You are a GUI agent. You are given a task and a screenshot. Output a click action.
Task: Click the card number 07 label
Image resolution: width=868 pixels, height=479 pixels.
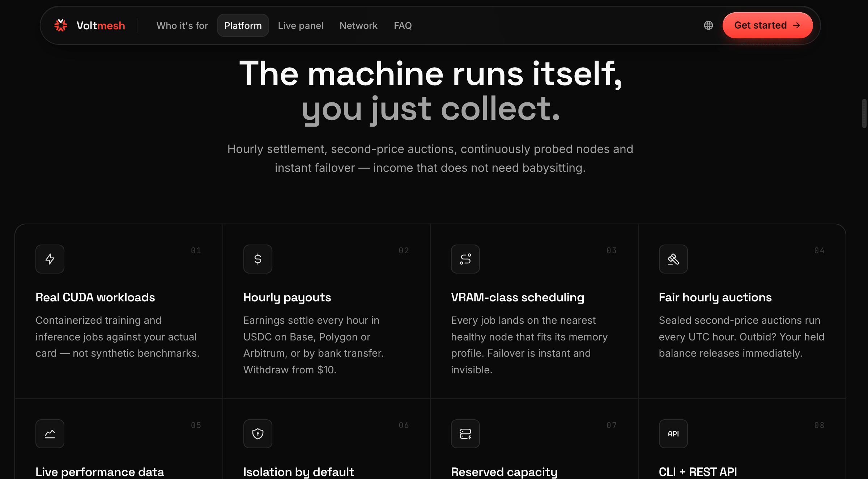612,425
